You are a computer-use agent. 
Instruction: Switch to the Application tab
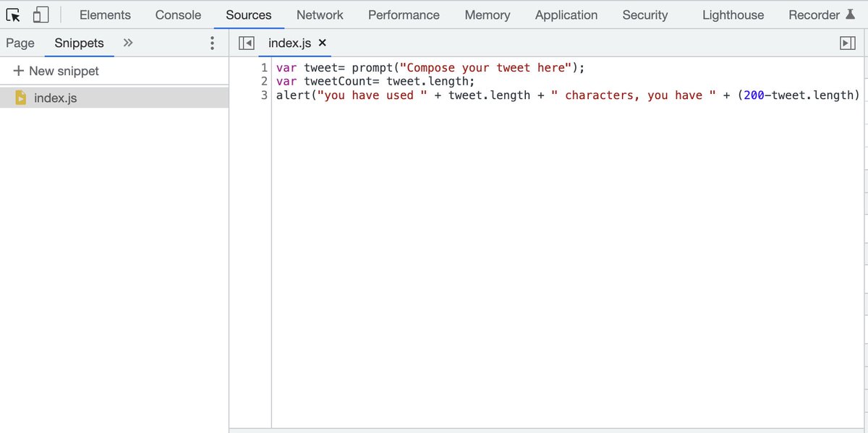pos(566,14)
